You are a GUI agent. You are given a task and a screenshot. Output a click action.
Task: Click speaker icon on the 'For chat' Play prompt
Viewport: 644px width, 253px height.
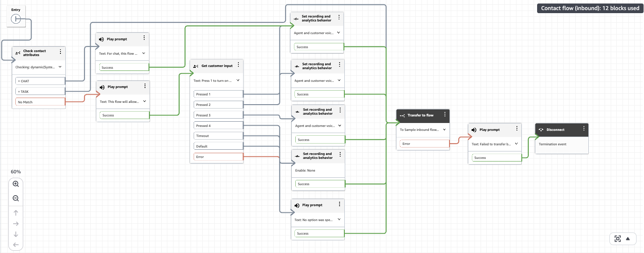(102, 39)
